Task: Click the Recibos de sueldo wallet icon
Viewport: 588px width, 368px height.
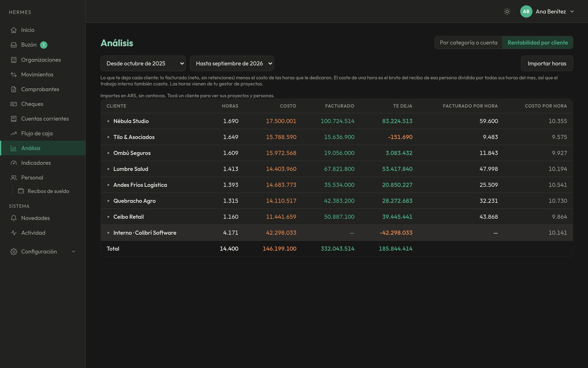Action: pyautogui.click(x=21, y=191)
